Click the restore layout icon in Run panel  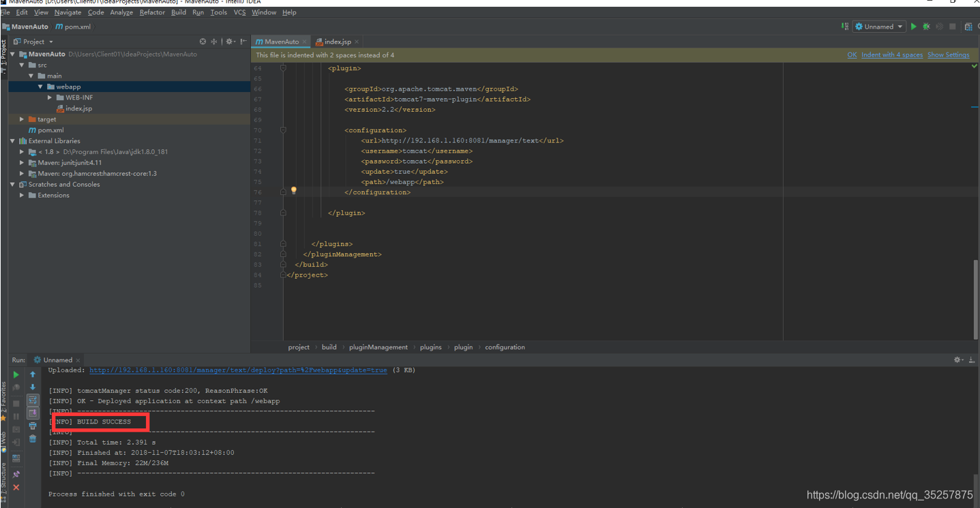[16, 458]
